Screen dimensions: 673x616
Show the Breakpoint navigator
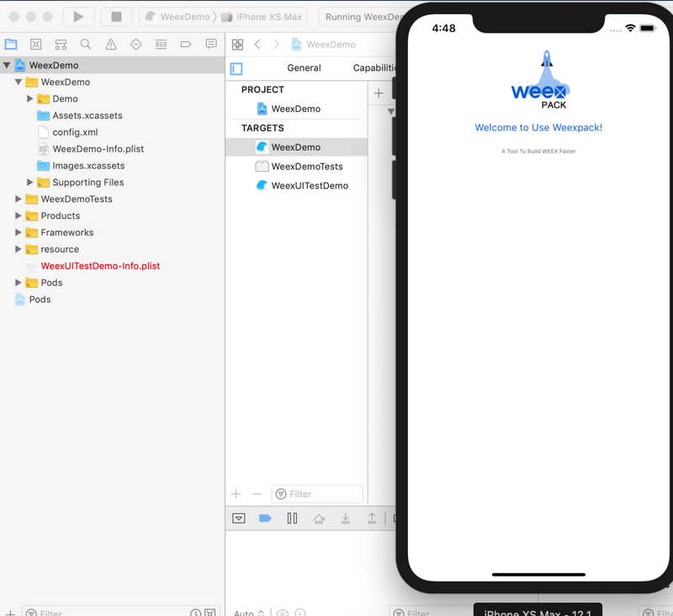[186, 44]
